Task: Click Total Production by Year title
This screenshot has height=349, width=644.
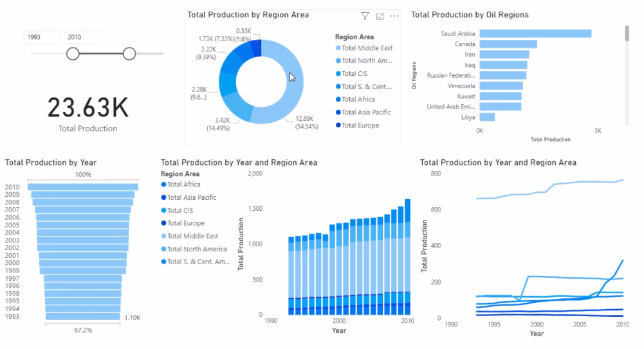Action: (x=51, y=163)
